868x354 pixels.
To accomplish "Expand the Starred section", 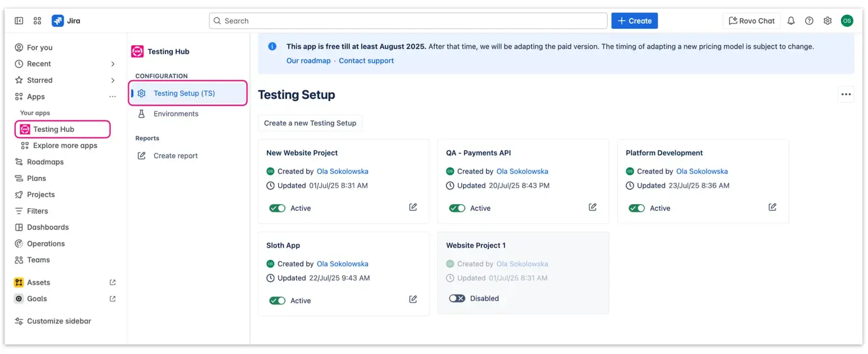I will pyautogui.click(x=111, y=80).
